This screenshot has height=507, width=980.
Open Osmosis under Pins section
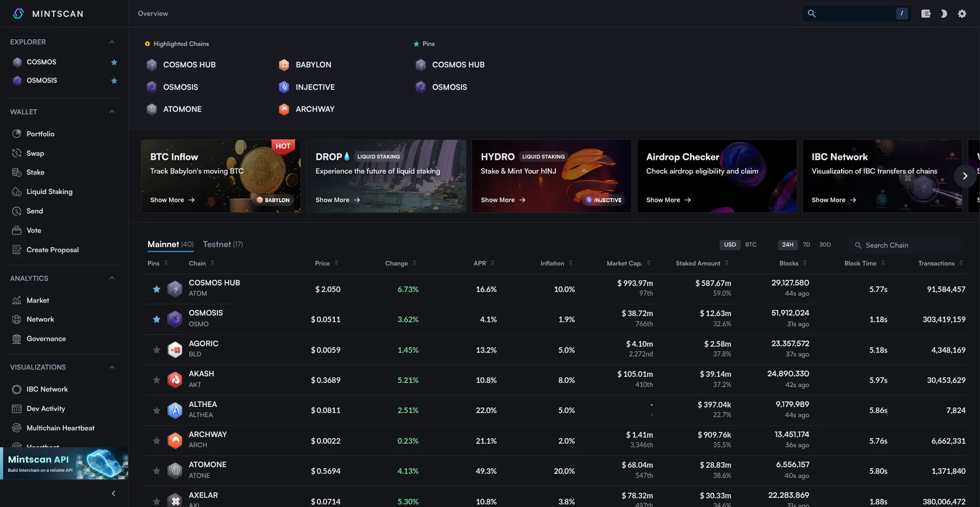[x=449, y=87]
